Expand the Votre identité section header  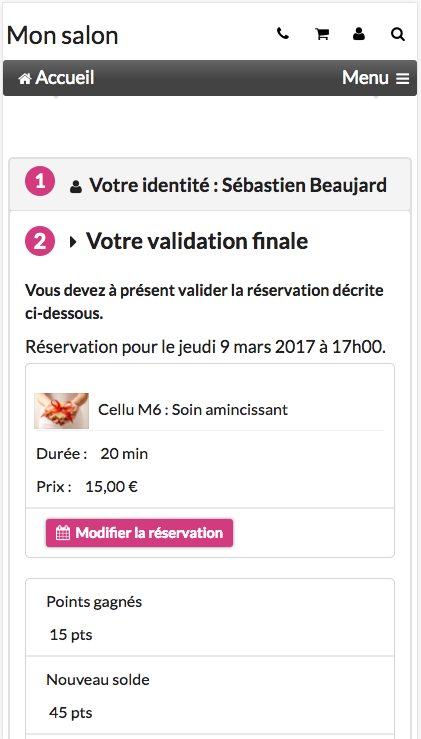pos(210,184)
